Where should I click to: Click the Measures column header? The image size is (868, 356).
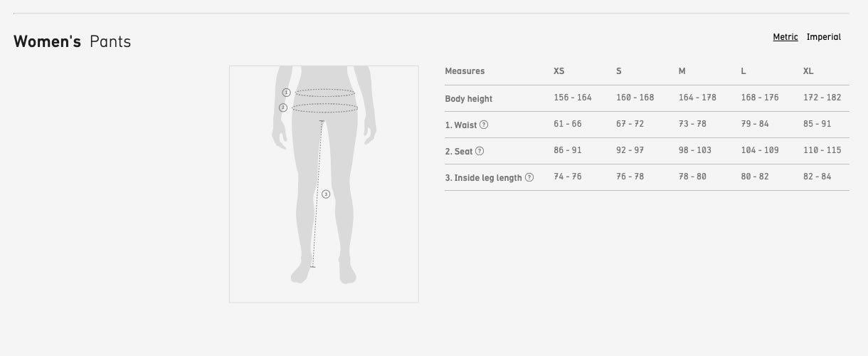click(x=465, y=71)
